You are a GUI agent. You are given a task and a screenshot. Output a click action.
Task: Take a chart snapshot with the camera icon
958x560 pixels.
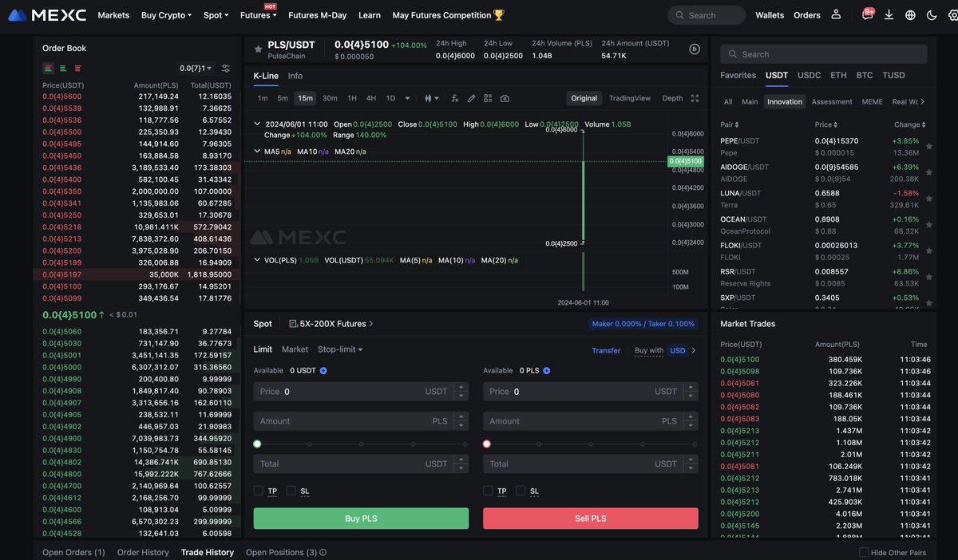(x=505, y=98)
